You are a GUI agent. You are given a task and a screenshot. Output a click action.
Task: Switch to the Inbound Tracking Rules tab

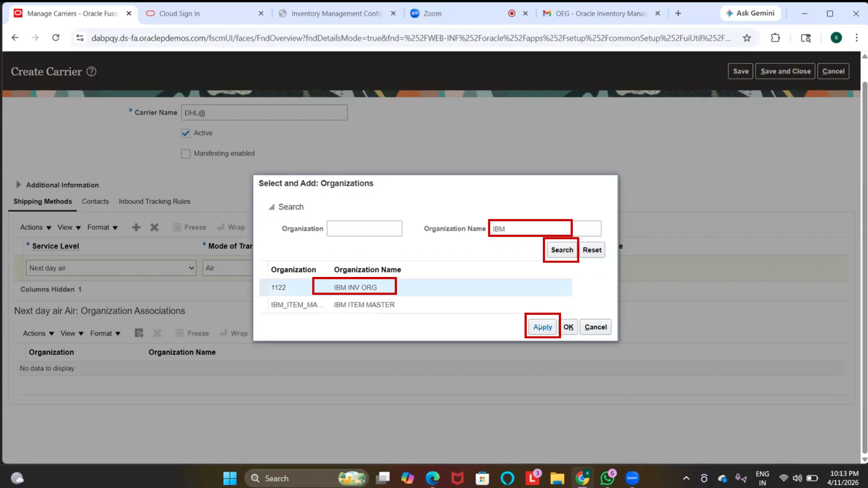click(155, 202)
